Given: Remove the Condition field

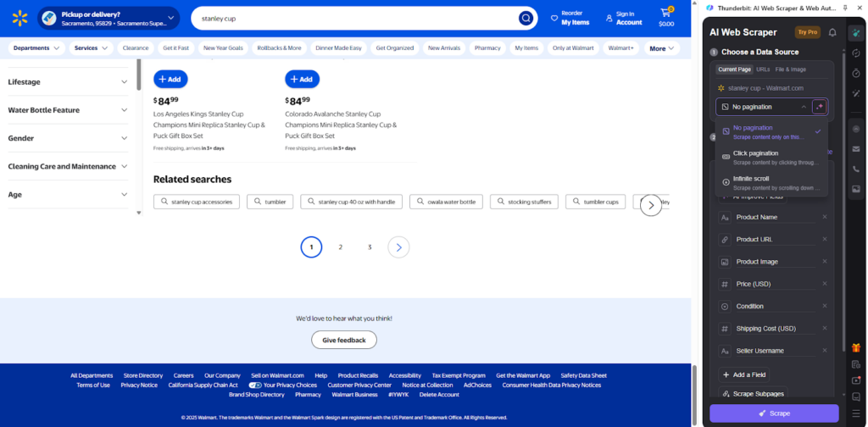Looking at the screenshot, I should 824,305.
